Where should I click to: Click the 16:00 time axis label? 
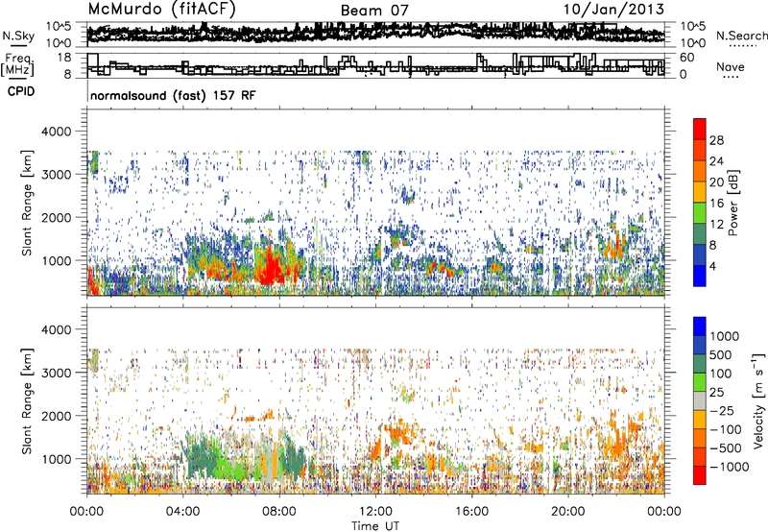pyautogui.click(x=471, y=512)
